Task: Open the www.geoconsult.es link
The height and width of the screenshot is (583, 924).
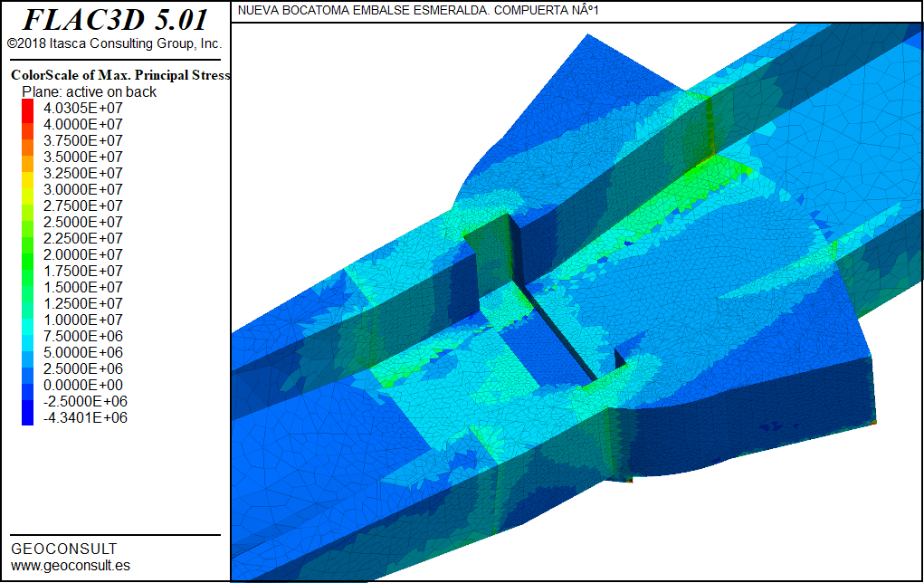Action: coord(71,565)
